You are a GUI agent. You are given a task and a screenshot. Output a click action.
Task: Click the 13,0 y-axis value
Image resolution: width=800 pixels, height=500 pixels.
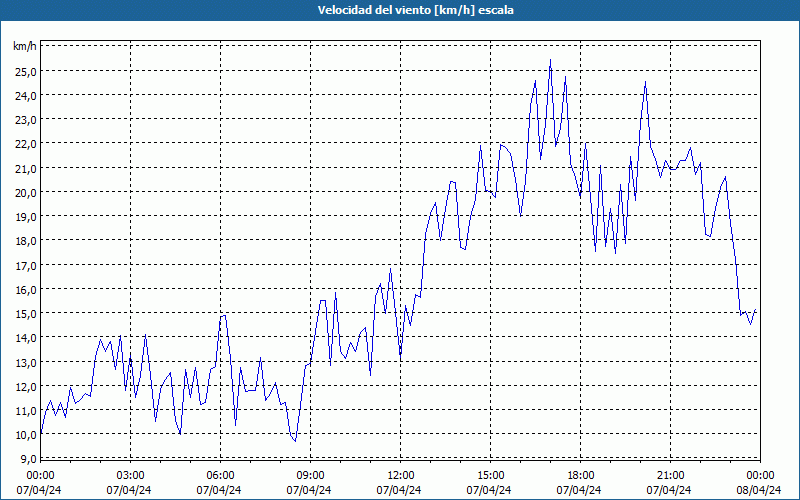pyautogui.click(x=26, y=362)
